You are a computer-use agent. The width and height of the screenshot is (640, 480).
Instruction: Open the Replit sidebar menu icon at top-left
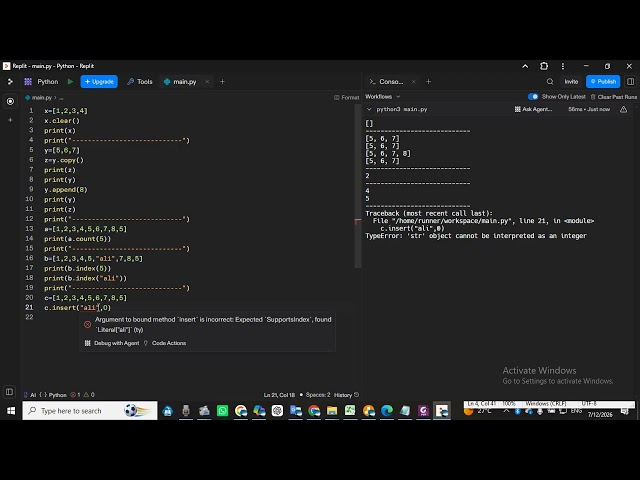coord(10,82)
